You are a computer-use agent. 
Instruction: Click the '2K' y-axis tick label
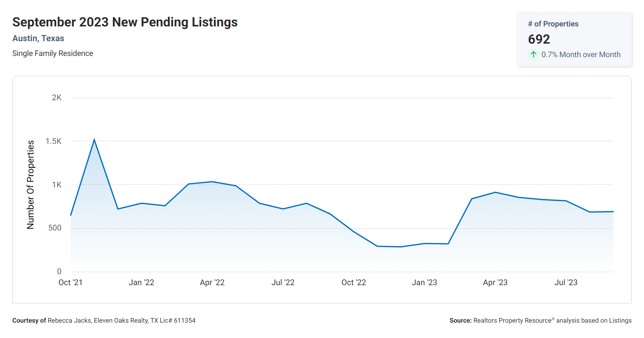click(57, 98)
